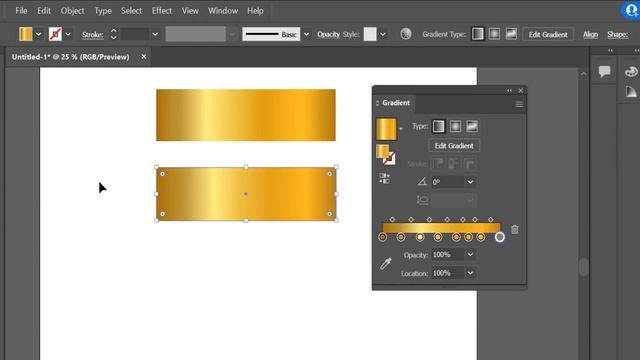Open the Gradient panel options menu

click(519, 104)
